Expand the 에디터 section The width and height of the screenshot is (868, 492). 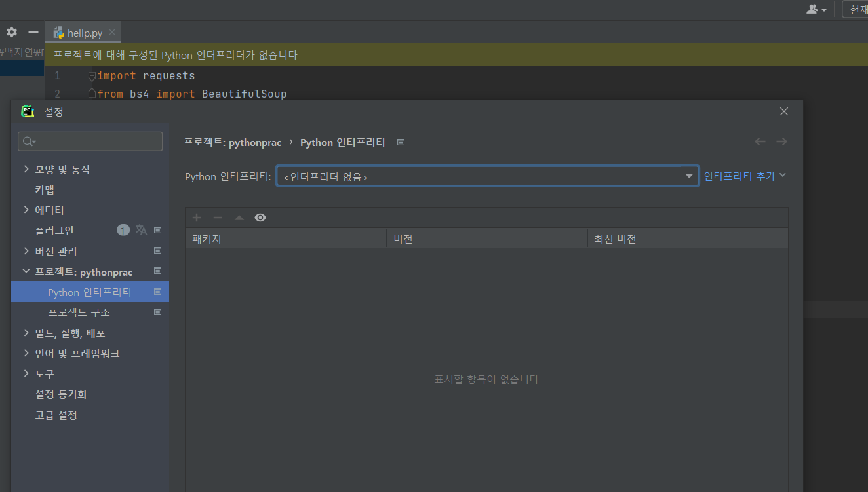point(26,210)
